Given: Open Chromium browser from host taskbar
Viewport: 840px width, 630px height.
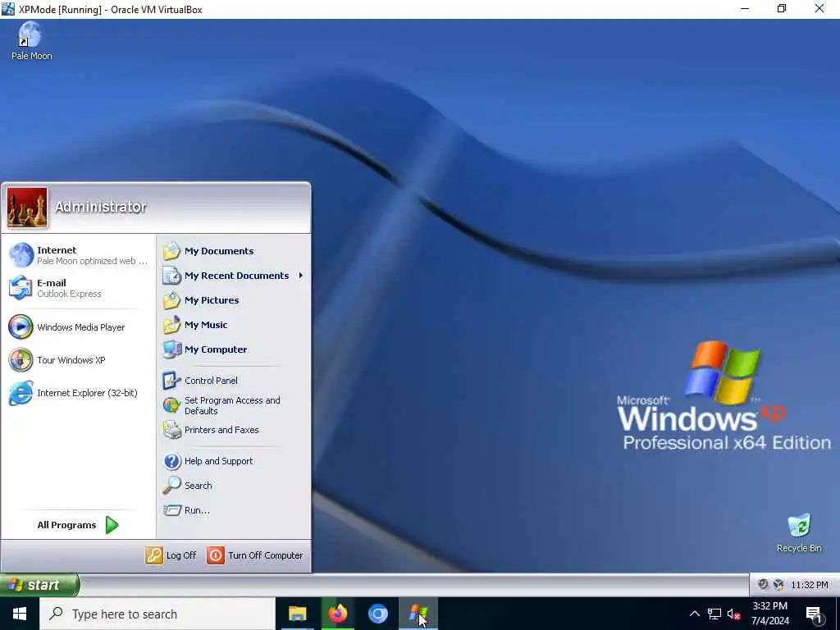Looking at the screenshot, I should 377,614.
